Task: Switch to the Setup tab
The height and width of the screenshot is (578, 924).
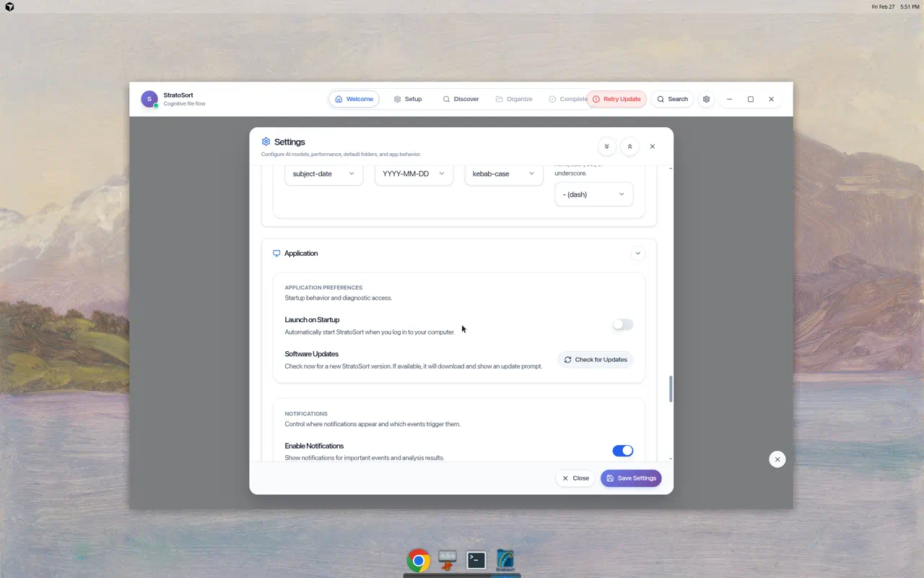Action: click(408, 99)
